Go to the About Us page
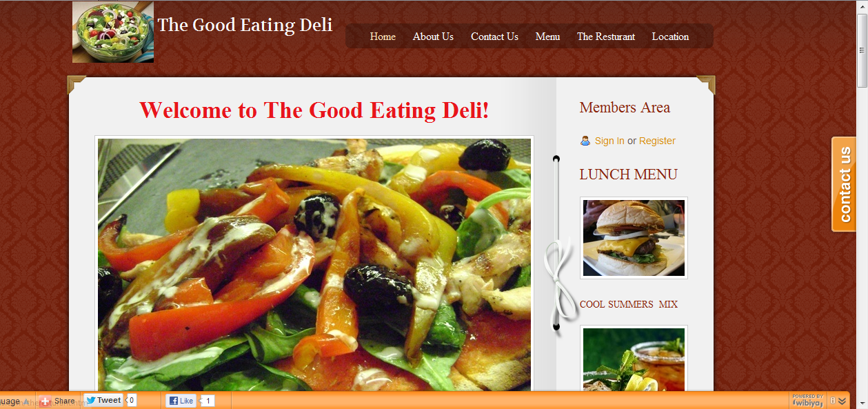 pos(433,37)
